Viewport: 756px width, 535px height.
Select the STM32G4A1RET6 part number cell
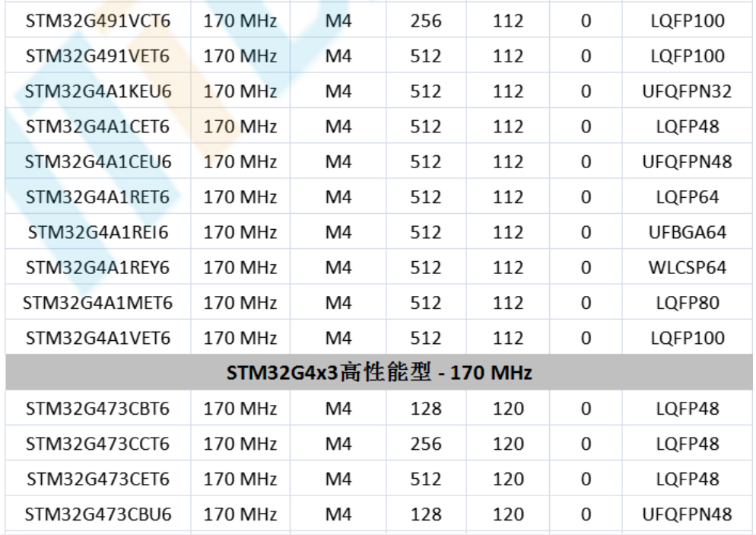tap(97, 197)
